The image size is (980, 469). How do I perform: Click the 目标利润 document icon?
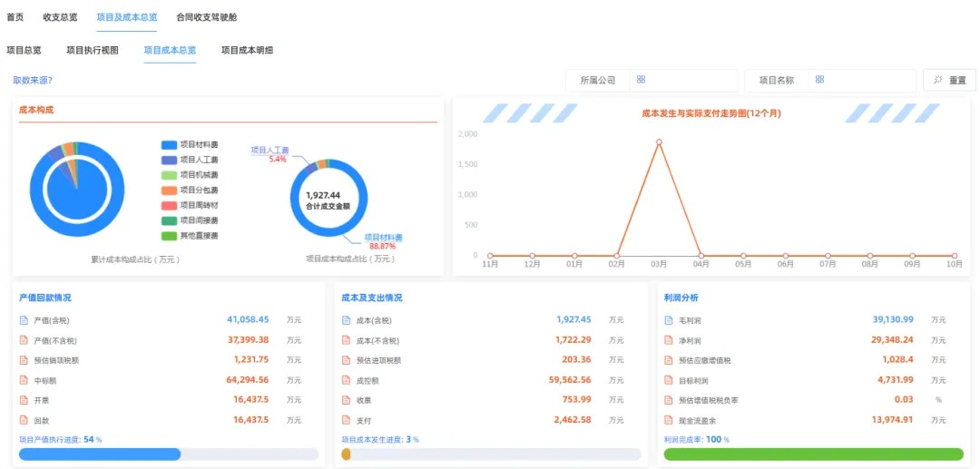click(x=669, y=380)
